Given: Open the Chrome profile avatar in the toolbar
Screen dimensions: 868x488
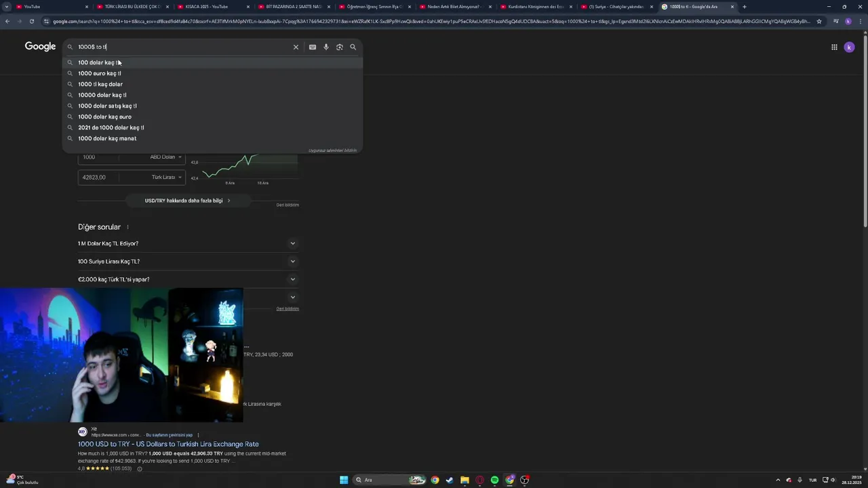Looking at the screenshot, I should [848, 21].
